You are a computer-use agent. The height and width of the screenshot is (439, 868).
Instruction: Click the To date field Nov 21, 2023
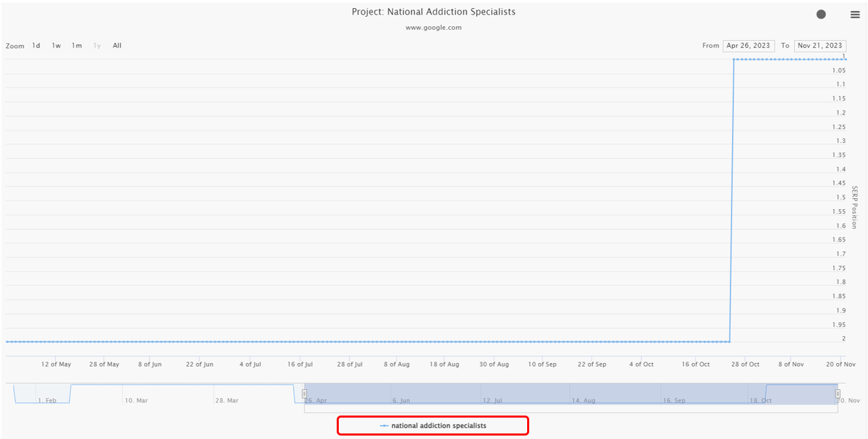click(820, 46)
